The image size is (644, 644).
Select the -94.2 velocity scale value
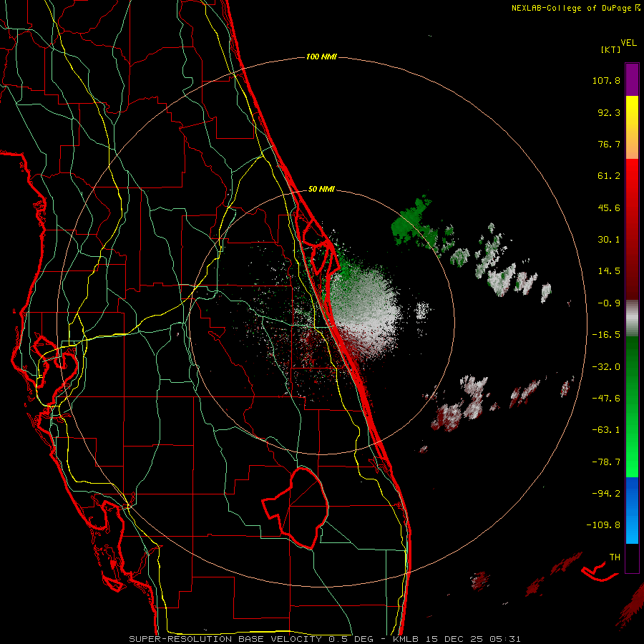606,493
